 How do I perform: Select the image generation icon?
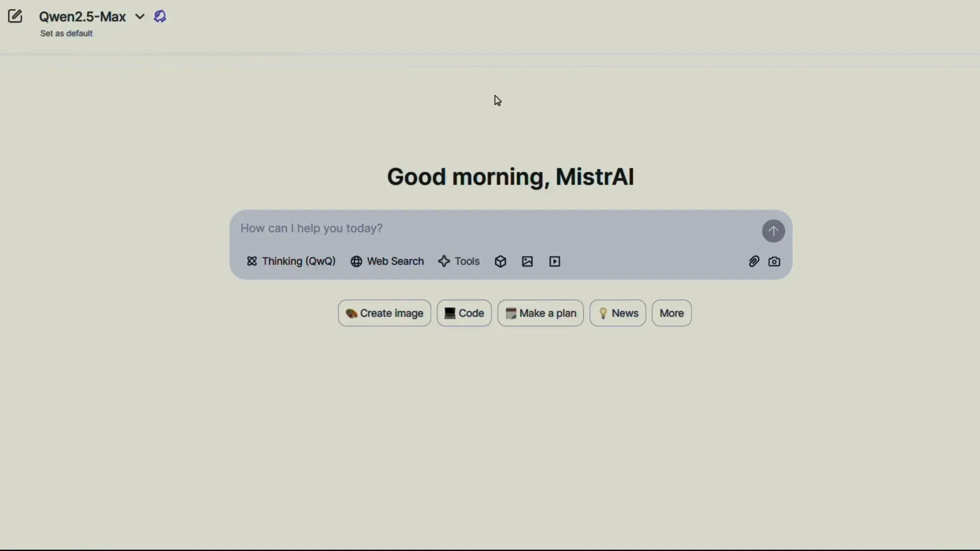coord(527,261)
